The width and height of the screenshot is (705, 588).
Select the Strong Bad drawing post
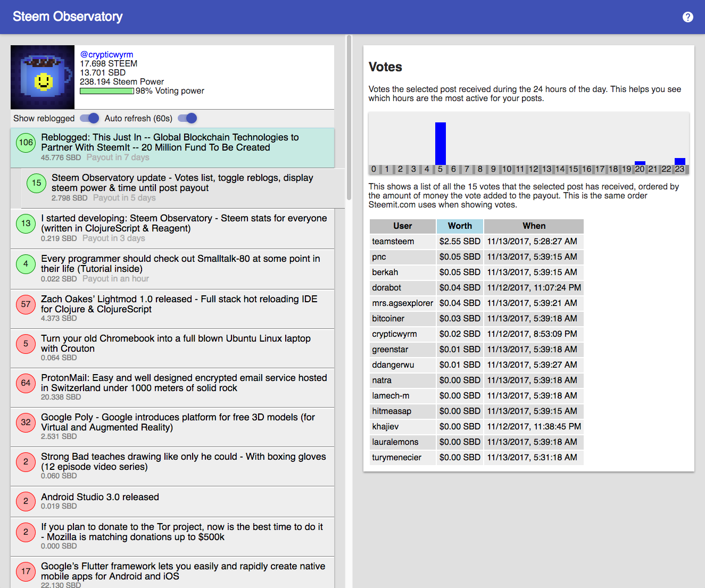coord(172,466)
